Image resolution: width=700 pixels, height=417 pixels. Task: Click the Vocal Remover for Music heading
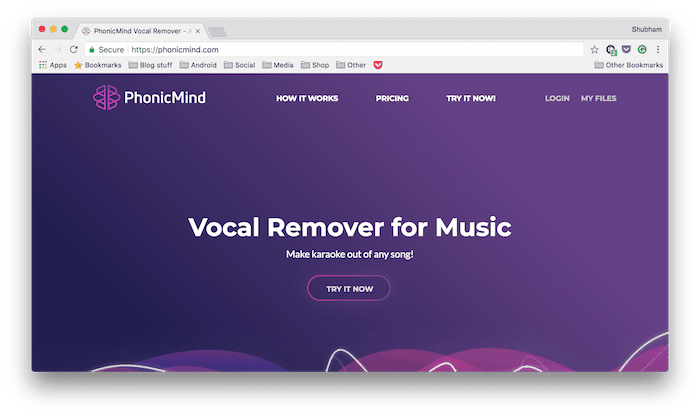(350, 227)
